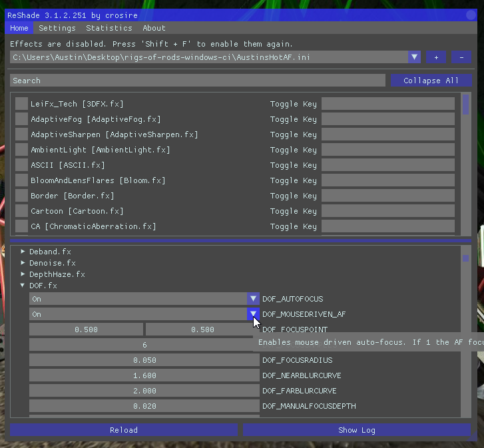
Task: Click the Collapse All button
Action: point(431,81)
